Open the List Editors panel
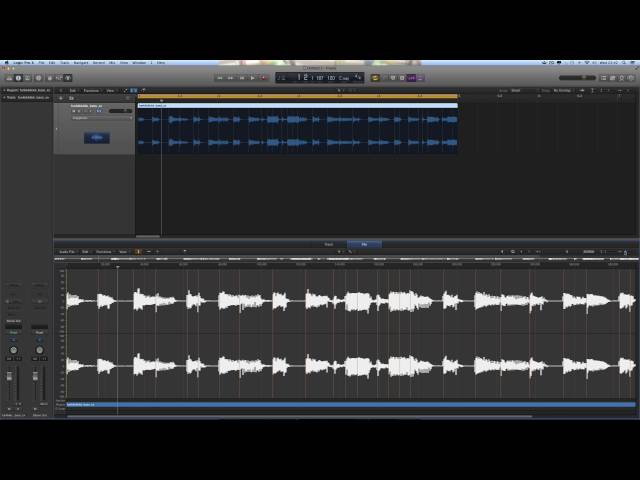The height and width of the screenshot is (480, 640). [604, 78]
